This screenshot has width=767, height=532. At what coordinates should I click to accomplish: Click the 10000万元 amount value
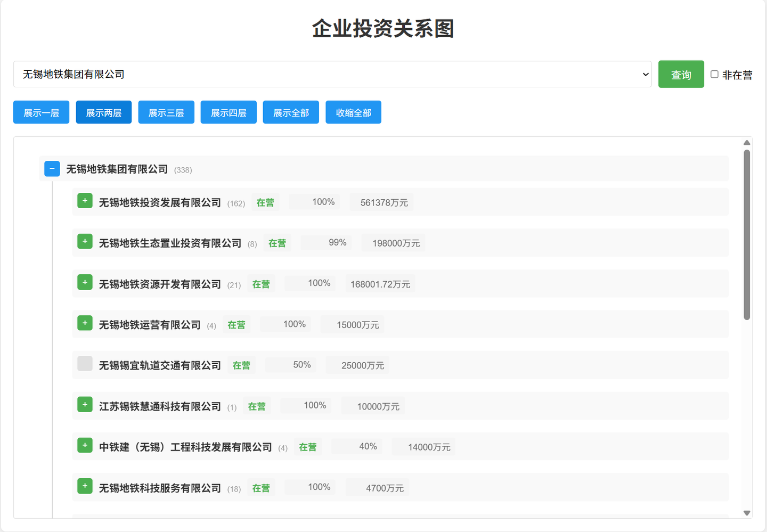click(x=378, y=407)
